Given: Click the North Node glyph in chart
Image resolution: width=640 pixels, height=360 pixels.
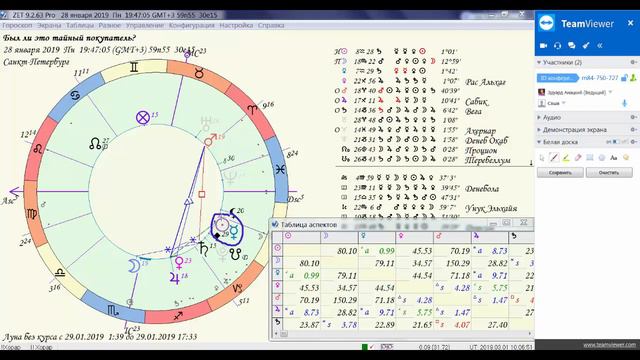Looking at the screenshot, I should coord(95,143).
